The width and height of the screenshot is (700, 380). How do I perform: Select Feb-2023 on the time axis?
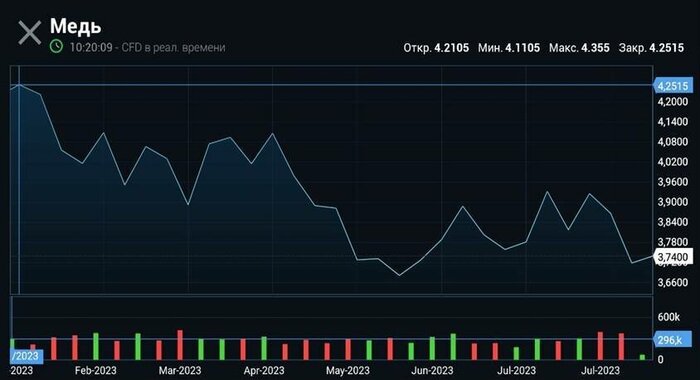point(96,371)
